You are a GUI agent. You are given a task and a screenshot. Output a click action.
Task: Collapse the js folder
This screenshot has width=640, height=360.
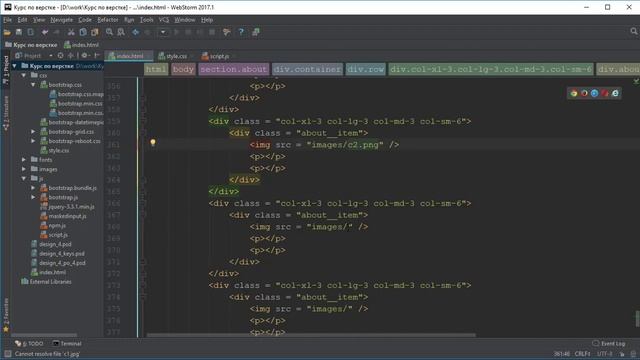point(24,178)
